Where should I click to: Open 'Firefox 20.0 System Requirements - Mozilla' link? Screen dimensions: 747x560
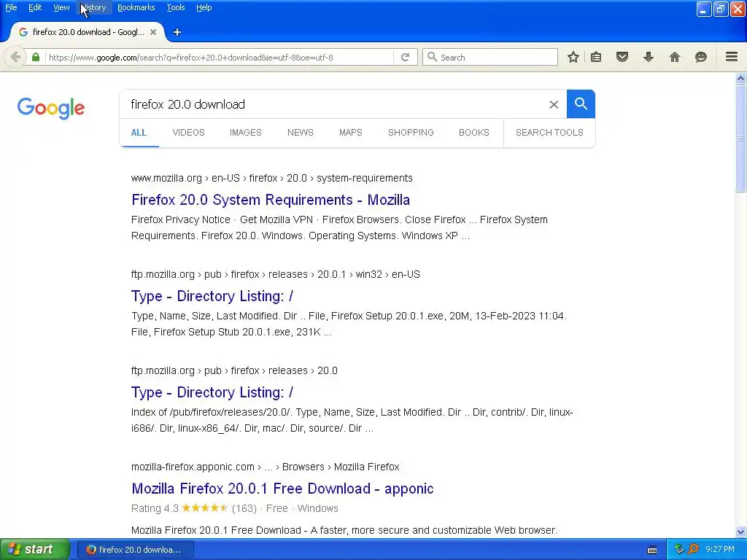[271, 200]
